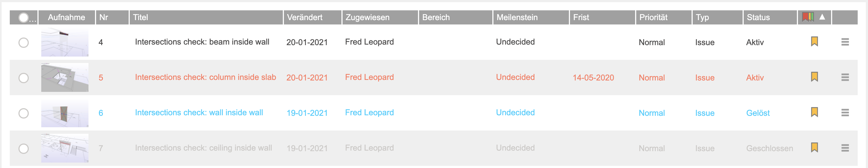This screenshot has height=168, width=868.
Task: Toggle select-all circle in table header
Action: click(x=24, y=18)
